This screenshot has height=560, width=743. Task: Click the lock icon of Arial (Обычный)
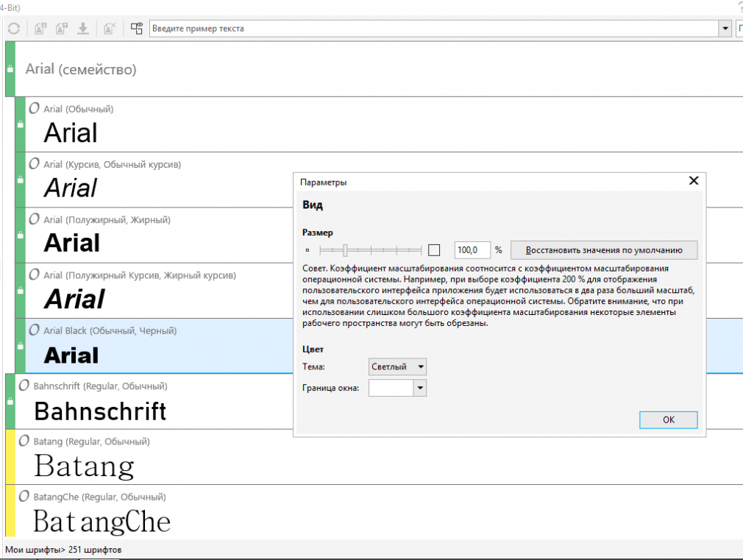tap(21, 124)
